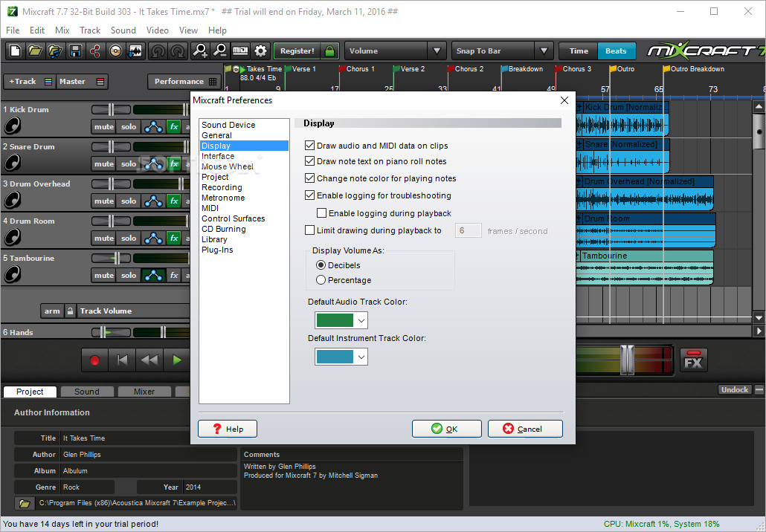Click the Tambourine track instrument icon

point(12,274)
